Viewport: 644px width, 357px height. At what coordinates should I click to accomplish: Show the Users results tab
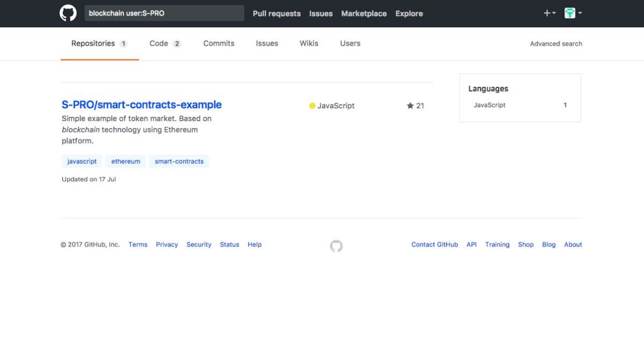[x=350, y=43]
